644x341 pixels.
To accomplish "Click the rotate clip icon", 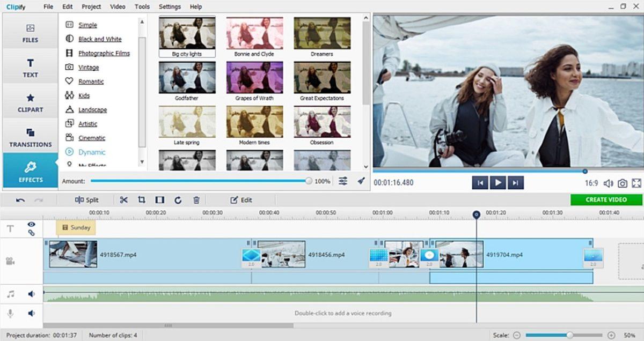I will pos(178,199).
